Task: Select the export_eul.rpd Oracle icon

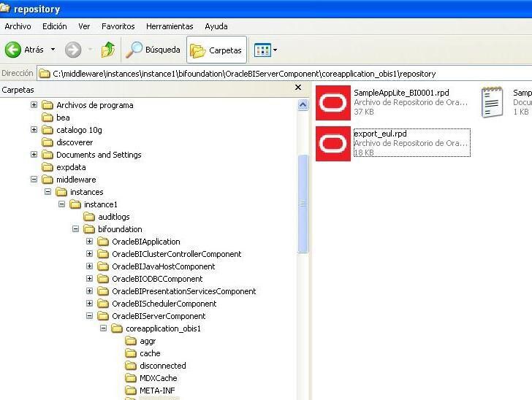Action: tap(332, 144)
